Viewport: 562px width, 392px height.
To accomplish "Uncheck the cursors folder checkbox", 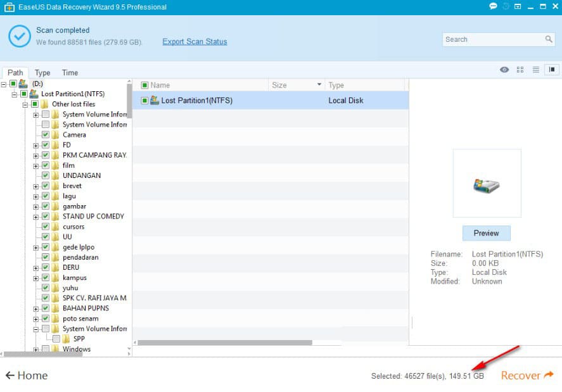I will tap(46, 227).
